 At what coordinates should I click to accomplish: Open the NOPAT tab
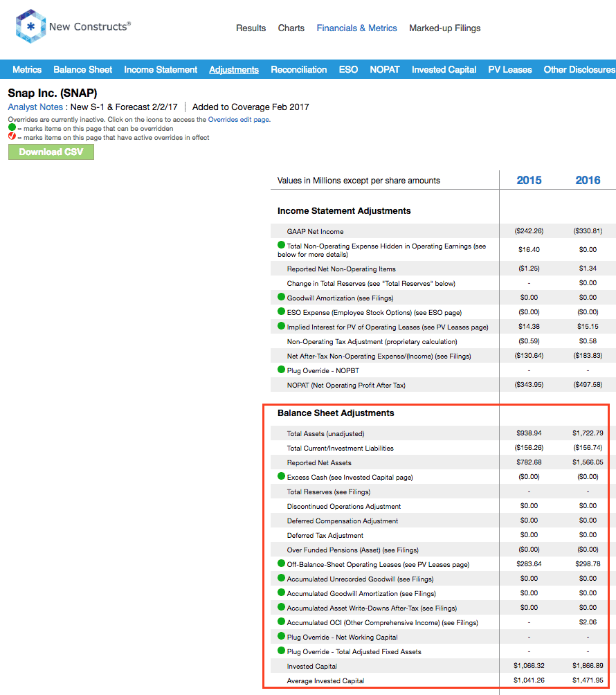385,70
